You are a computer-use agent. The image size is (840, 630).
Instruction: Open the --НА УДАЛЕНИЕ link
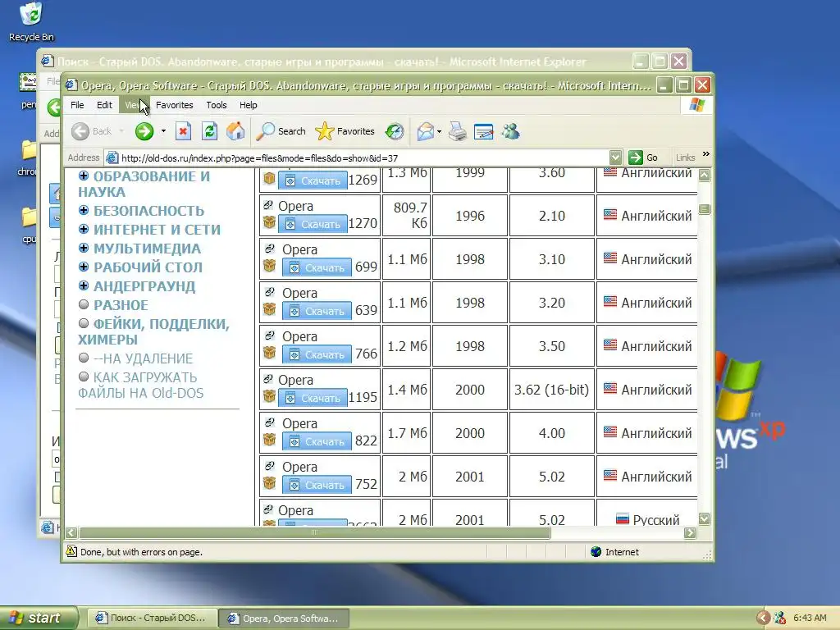click(x=143, y=358)
